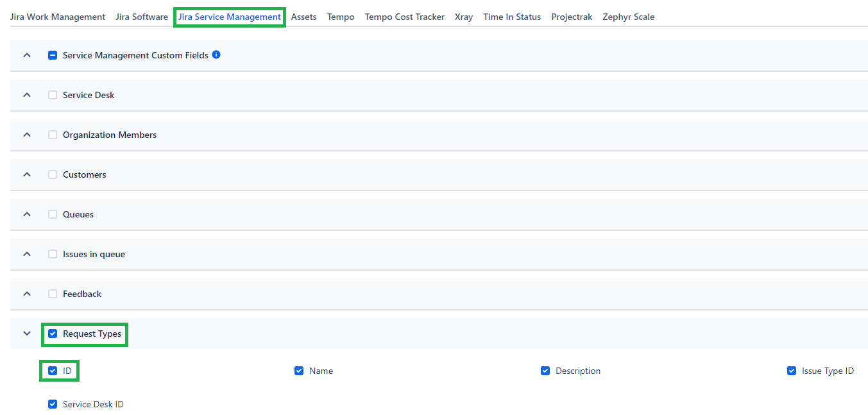Uncheck the ID field checkbox
868x415 pixels.
53,371
